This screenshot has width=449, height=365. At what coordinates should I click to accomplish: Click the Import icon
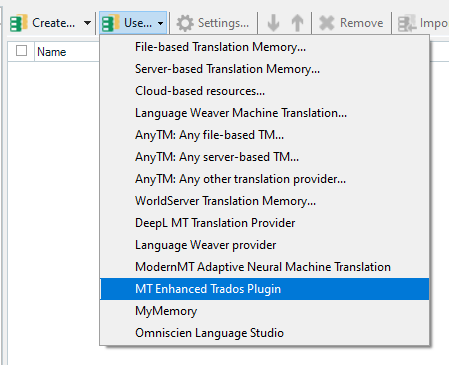pos(407,23)
